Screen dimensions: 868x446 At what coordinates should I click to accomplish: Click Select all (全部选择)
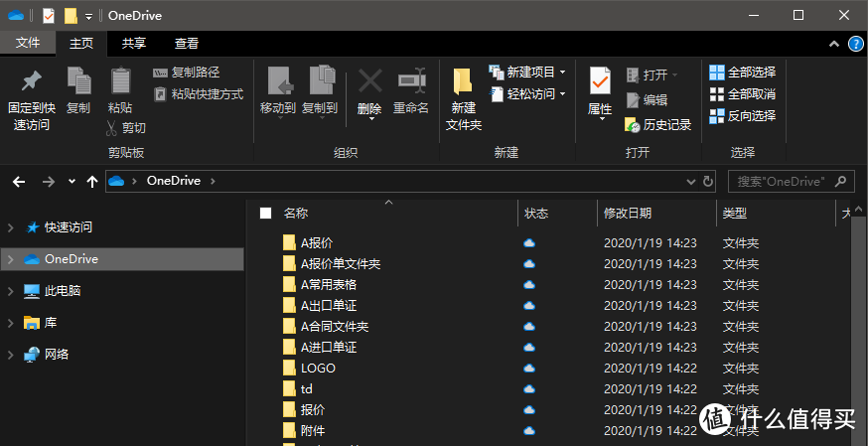[742, 72]
